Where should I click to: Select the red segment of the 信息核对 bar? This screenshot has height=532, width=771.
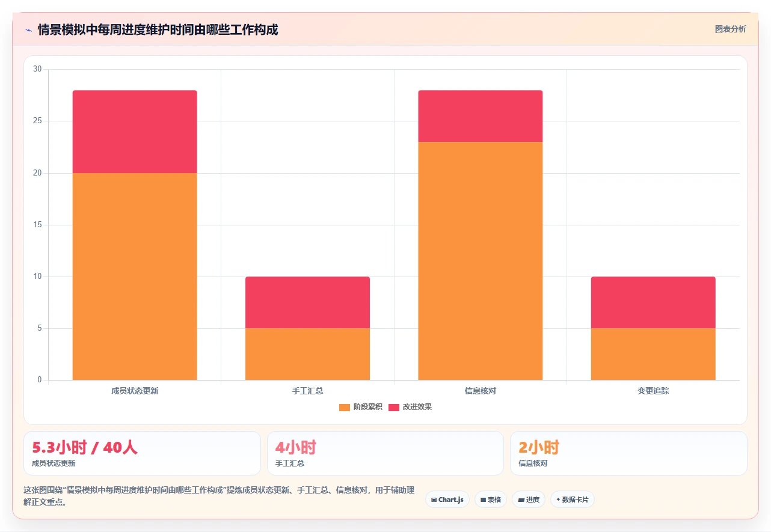[481, 116]
